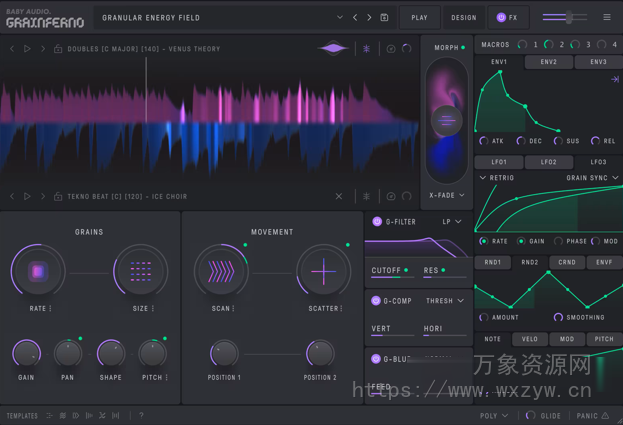Select the VELO modulation source tab
The image size is (623, 425).
[x=530, y=339]
